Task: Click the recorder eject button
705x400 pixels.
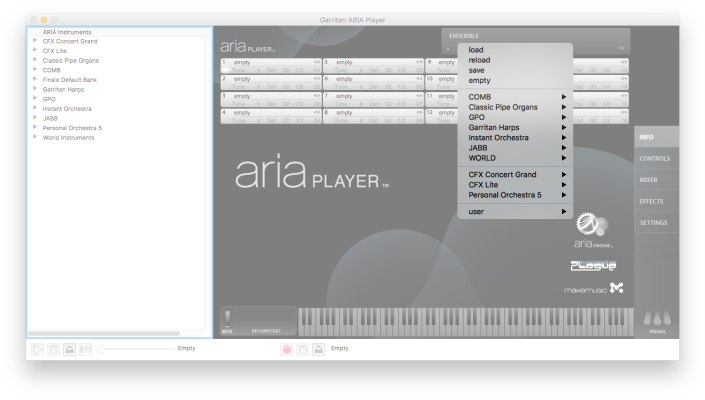Action: click(319, 349)
